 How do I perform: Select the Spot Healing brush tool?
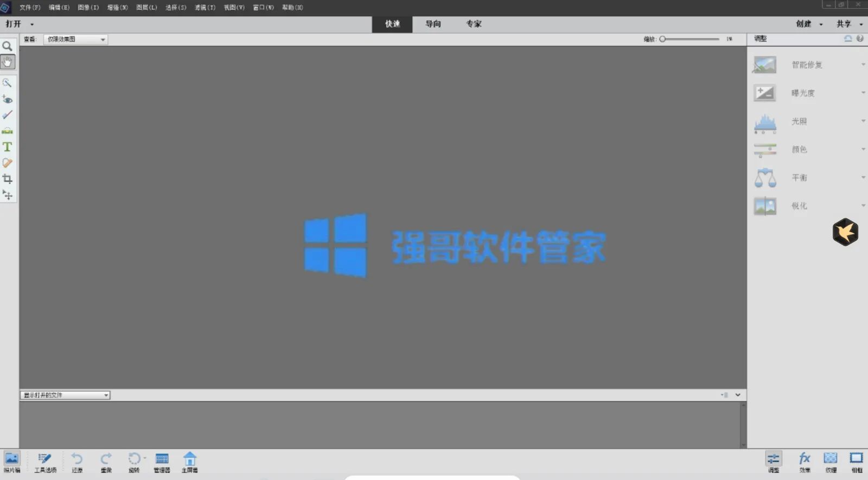[x=7, y=163]
